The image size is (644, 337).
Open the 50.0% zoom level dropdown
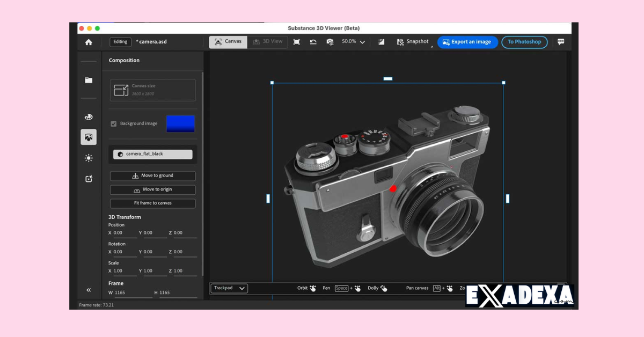click(x=353, y=41)
